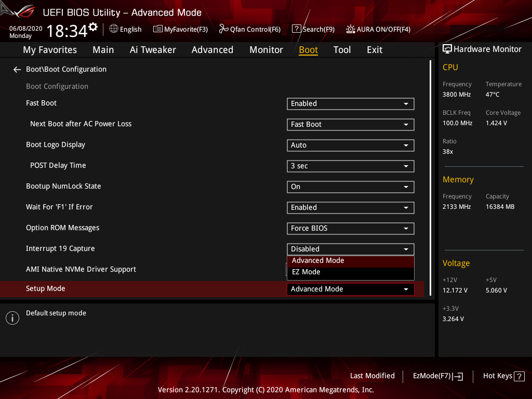Open MyFavorite(F3)
The width and height of the screenshot is (532, 399).
point(180,29)
